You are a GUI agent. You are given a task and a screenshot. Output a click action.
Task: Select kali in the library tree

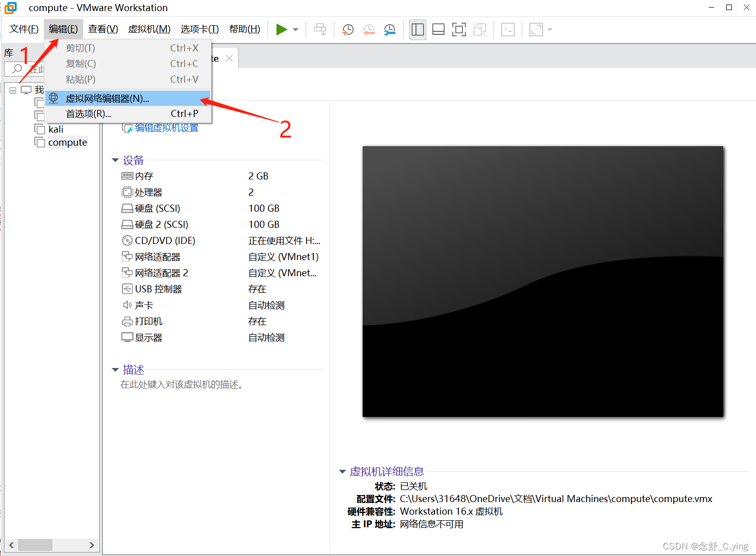(x=56, y=130)
